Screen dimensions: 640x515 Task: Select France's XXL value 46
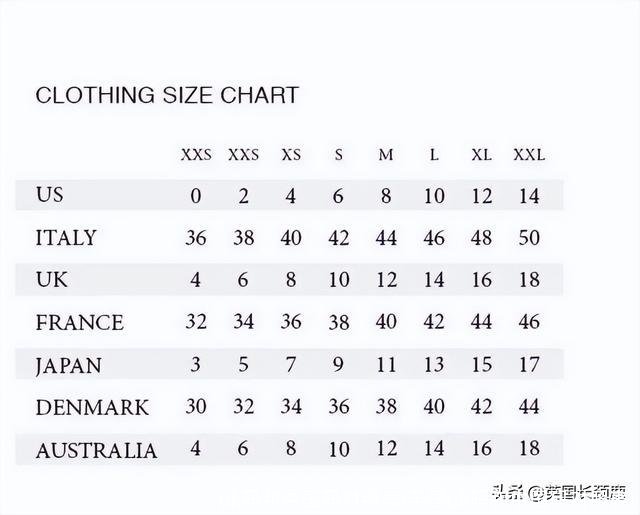tap(529, 323)
